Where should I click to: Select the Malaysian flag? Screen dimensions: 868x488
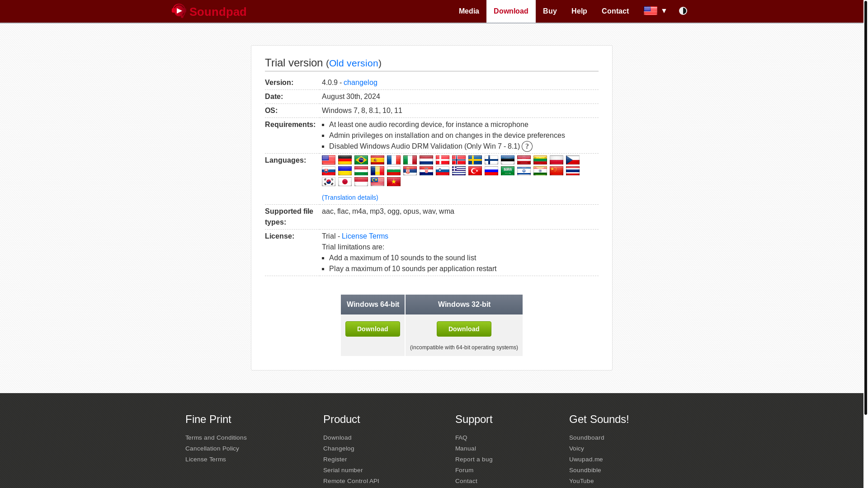tap(377, 182)
